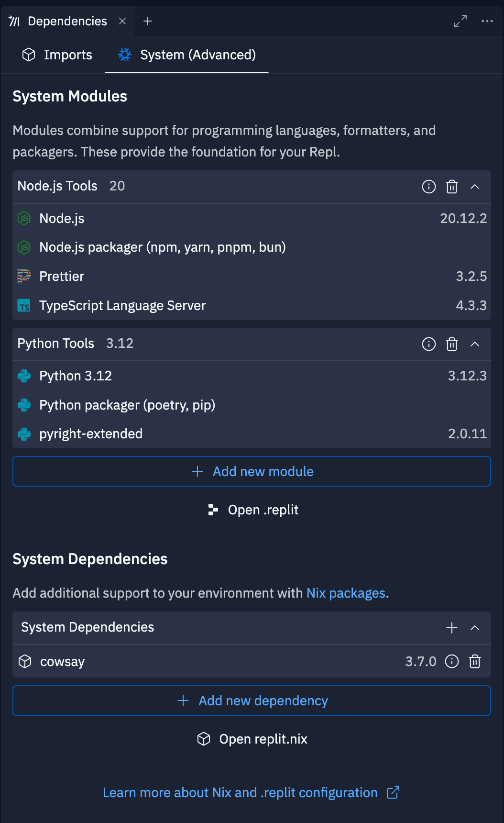Follow the Nix packages link

tap(346, 593)
